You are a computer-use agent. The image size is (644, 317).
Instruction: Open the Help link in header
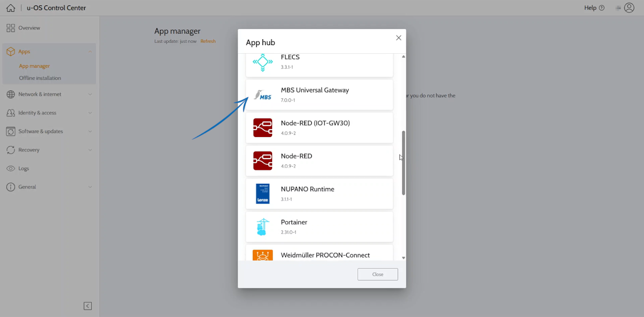tap(594, 8)
